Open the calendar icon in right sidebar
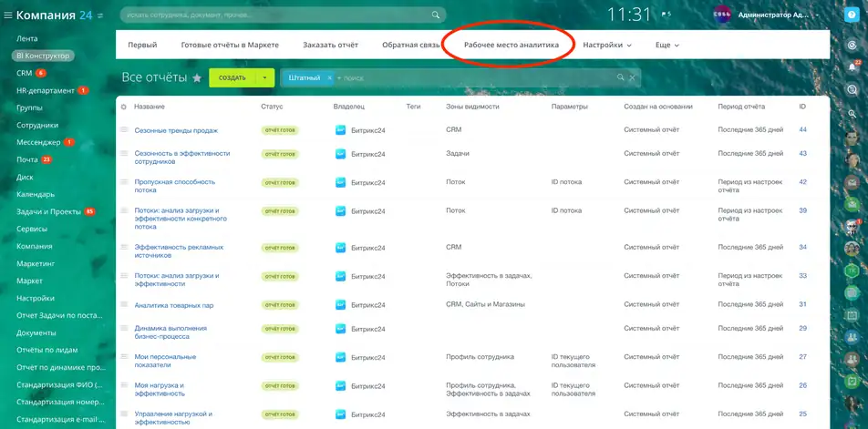 click(852, 315)
